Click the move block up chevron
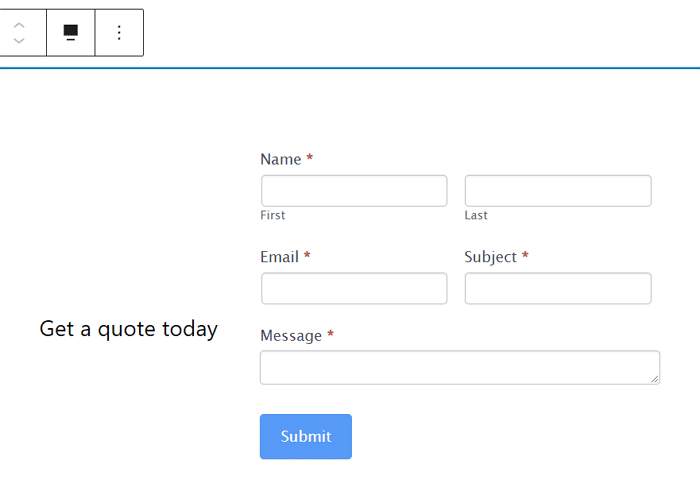700x495 pixels. 19,25
